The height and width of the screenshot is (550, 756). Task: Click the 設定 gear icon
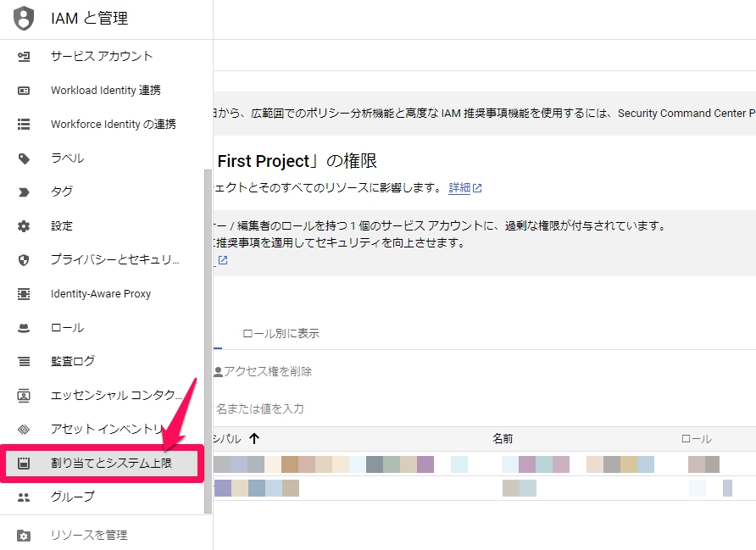(24, 226)
